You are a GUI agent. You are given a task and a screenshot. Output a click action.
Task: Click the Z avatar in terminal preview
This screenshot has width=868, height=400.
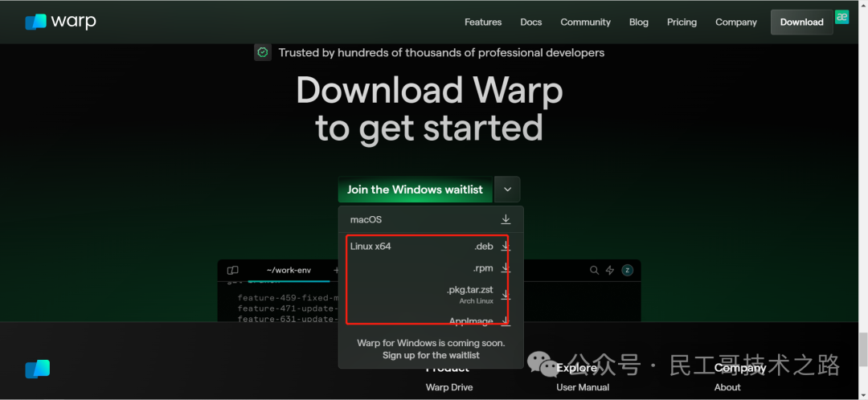(x=627, y=271)
